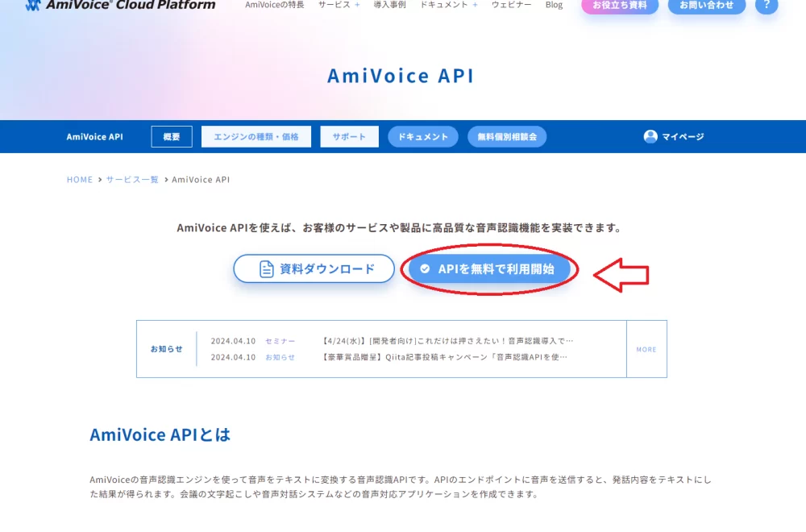
Task: Open Blog in top navigation
Action: pyautogui.click(x=555, y=5)
